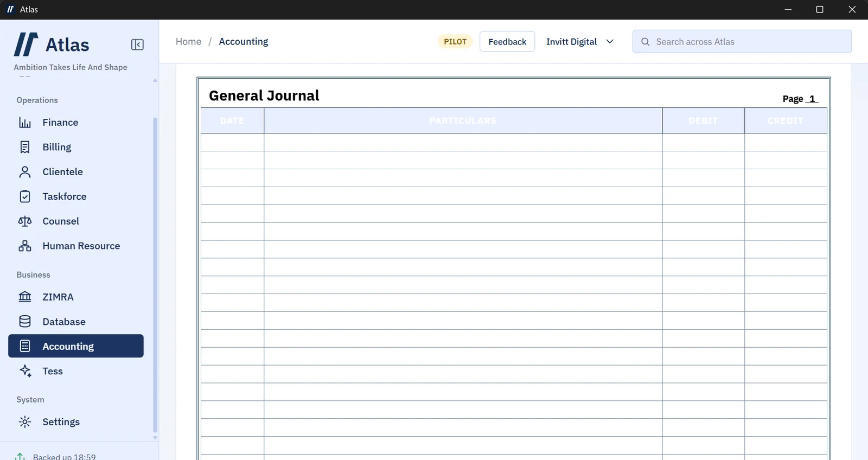Click the sidebar vertical scrollbar

click(x=155, y=274)
